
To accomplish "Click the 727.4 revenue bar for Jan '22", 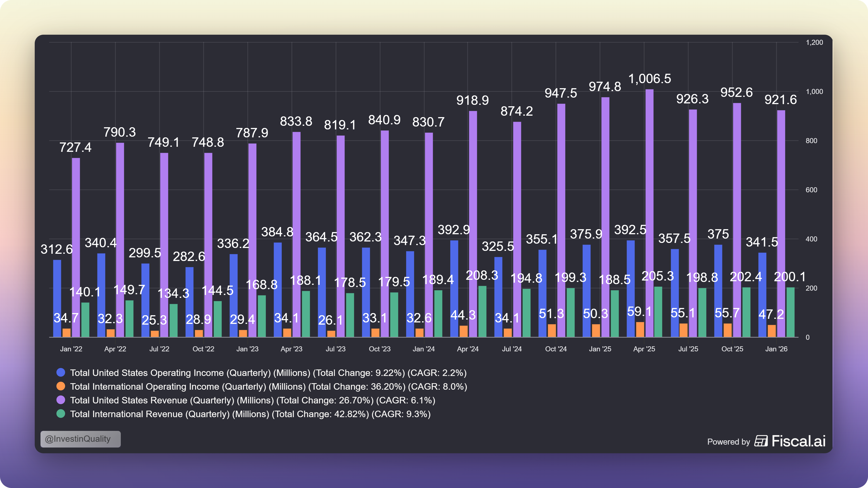I will pos(76,247).
